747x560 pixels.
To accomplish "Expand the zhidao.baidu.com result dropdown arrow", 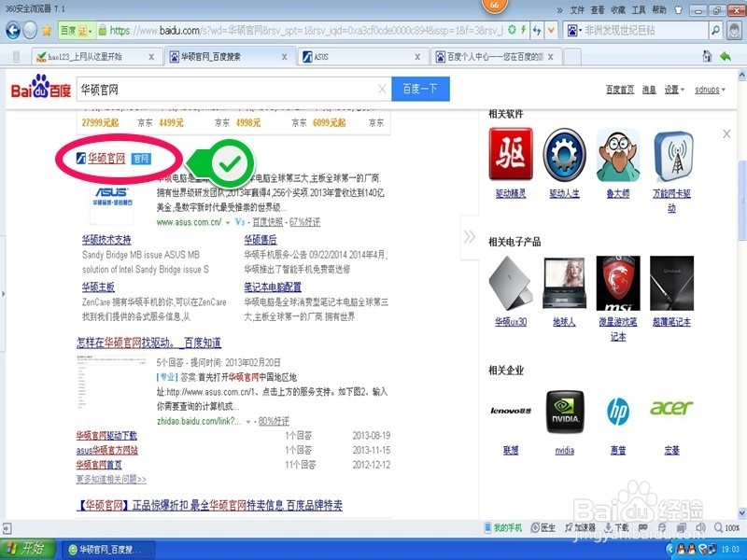I will (x=248, y=422).
